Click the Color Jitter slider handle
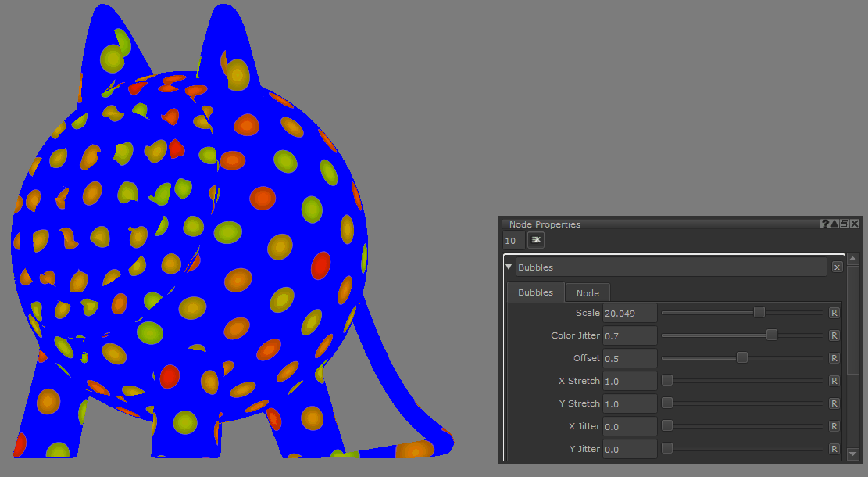Screen dimensions: 868x477 tap(771, 335)
